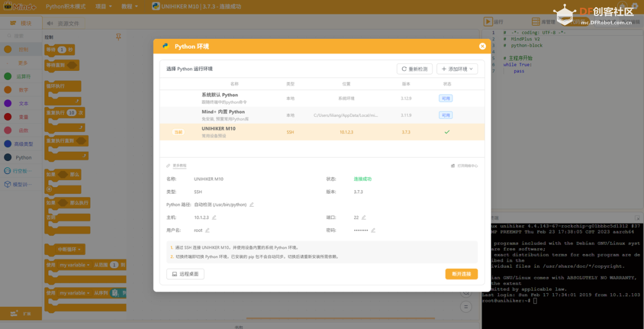
Task: Select the 函数 block category
Action: click(x=21, y=131)
